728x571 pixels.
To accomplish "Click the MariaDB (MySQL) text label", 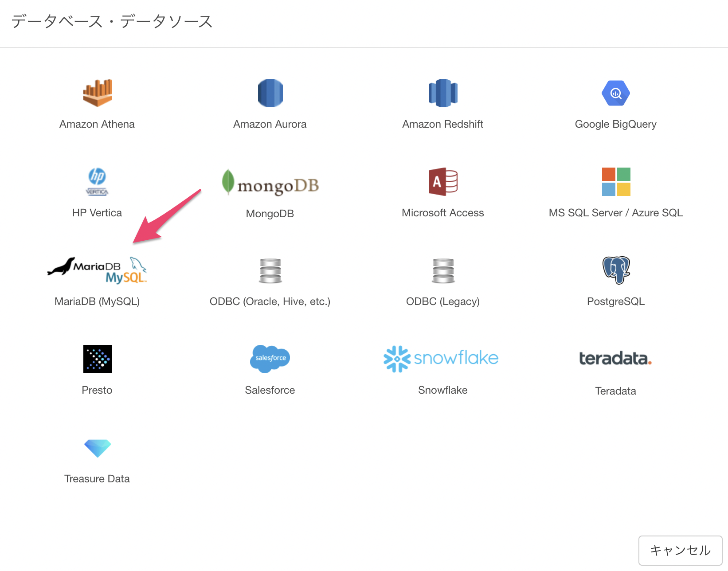I will [x=97, y=301].
